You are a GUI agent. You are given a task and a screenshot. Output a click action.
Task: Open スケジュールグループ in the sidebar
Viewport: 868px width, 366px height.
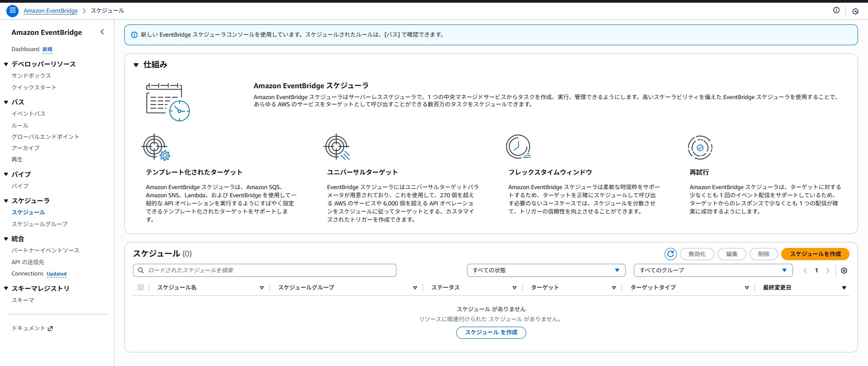click(x=40, y=224)
